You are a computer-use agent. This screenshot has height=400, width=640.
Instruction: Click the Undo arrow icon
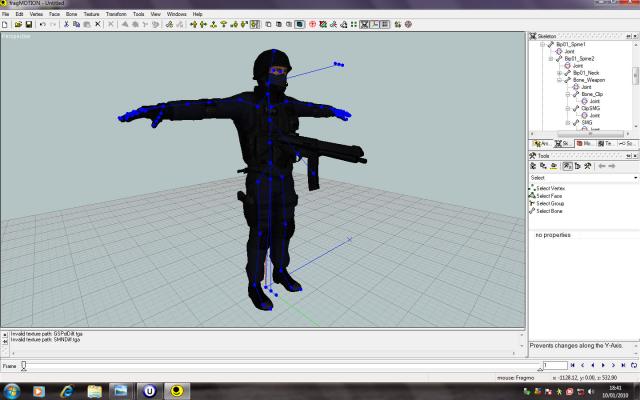(x=41, y=23)
